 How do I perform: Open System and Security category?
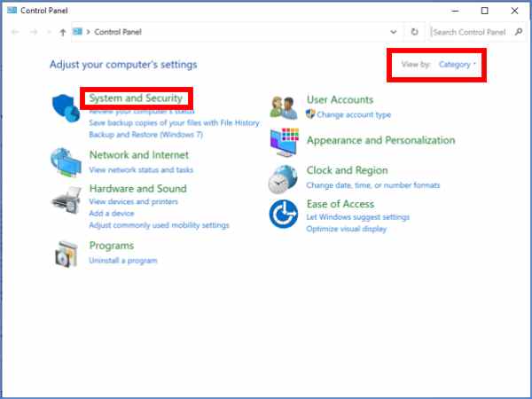136,98
